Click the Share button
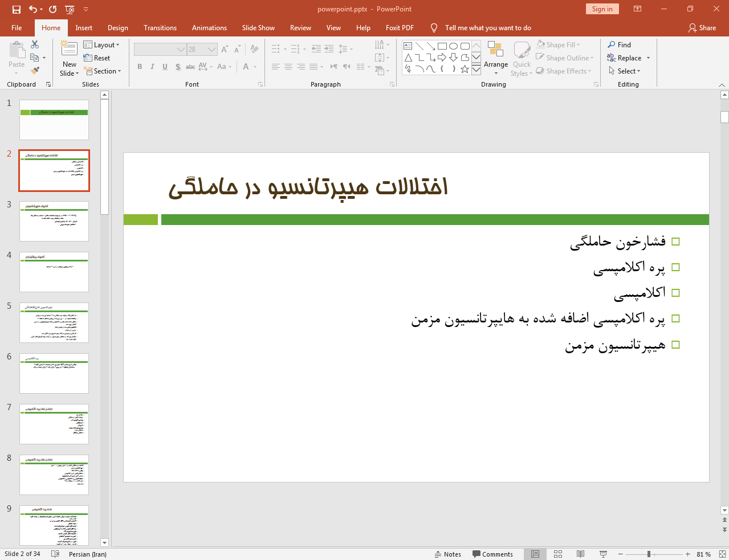The height and width of the screenshot is (560, 729). (702, 28)
